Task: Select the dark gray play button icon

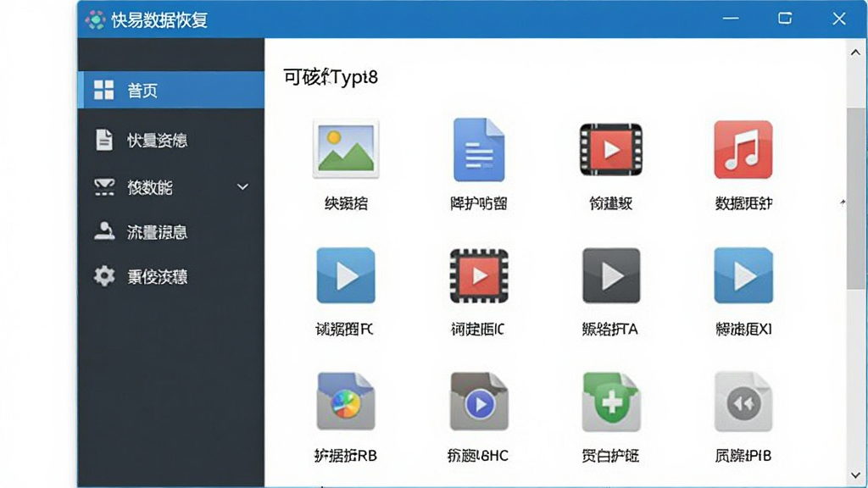Action: [x=610, y=275]
